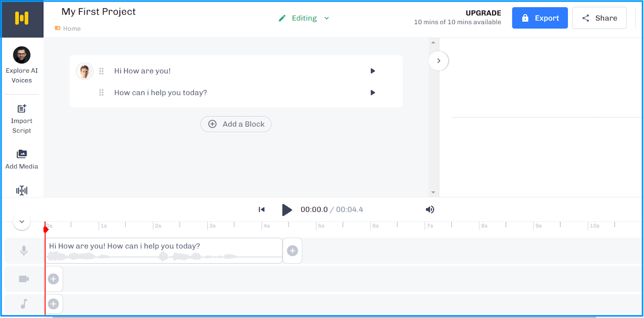The image size is (644, 318).
Task: Play the "Hi How are you!" line
Action: (373, 71)
